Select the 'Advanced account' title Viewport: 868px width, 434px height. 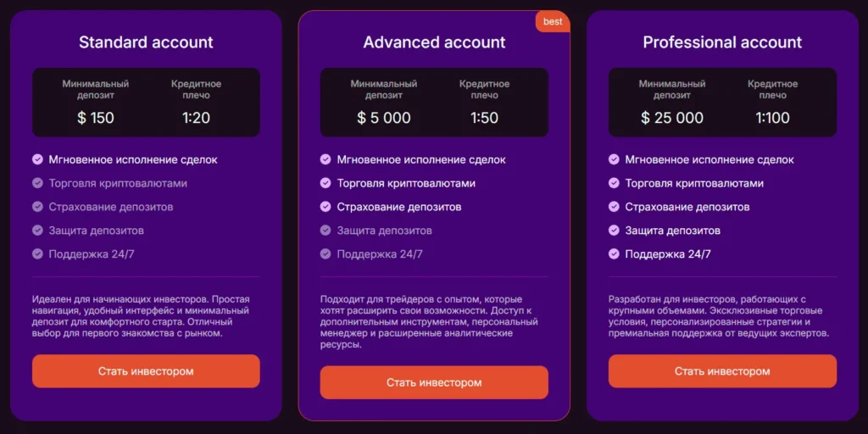coord(434,42)
